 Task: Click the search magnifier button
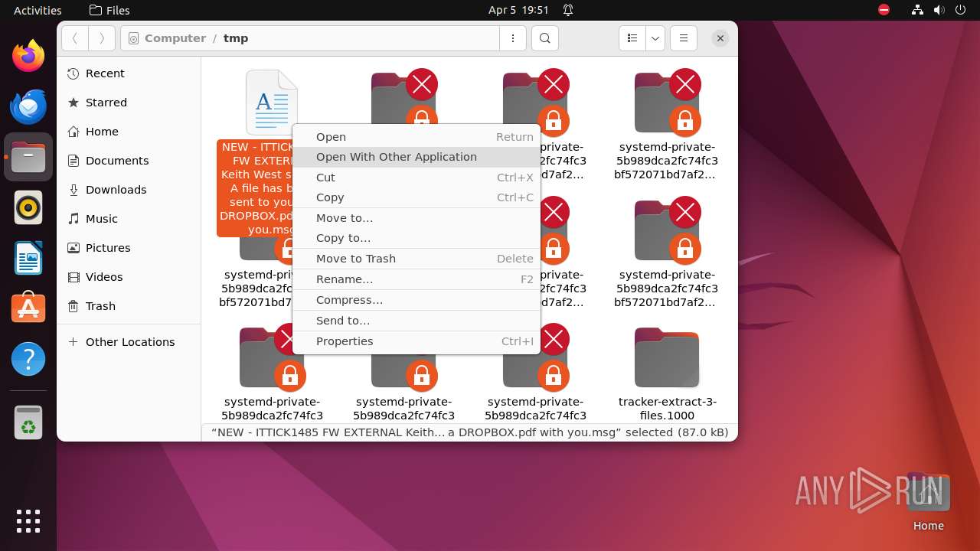[544, 38]
